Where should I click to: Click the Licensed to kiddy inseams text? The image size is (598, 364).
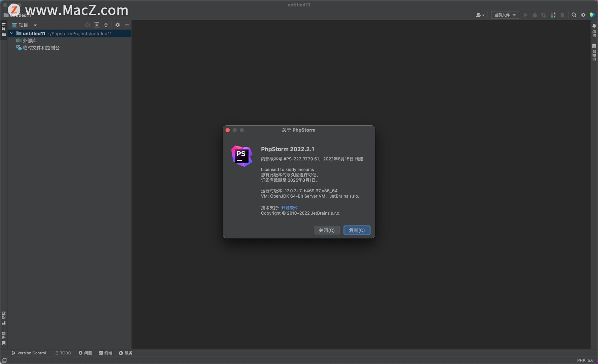pos(288,170)
